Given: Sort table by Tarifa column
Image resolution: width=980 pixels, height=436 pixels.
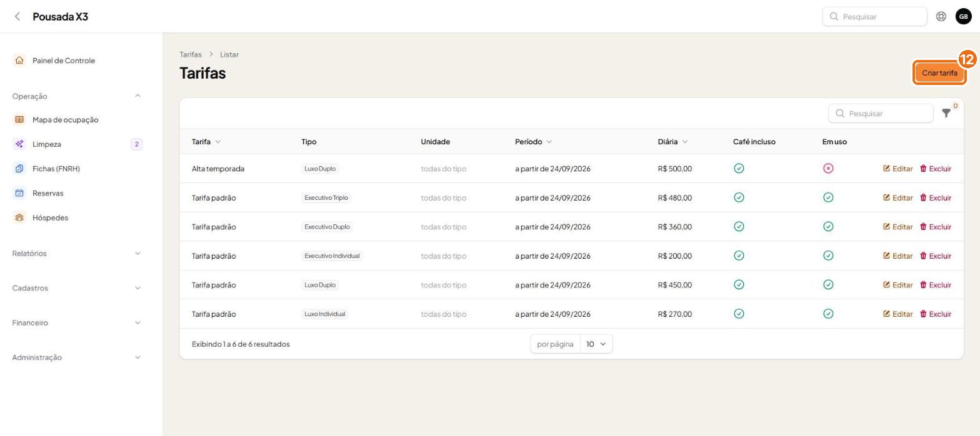Looking at the screenshot, I should pos(206,142).
